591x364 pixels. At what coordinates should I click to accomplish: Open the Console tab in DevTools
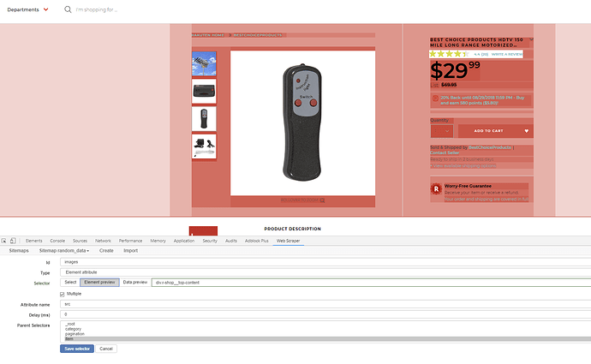[57, 242]
